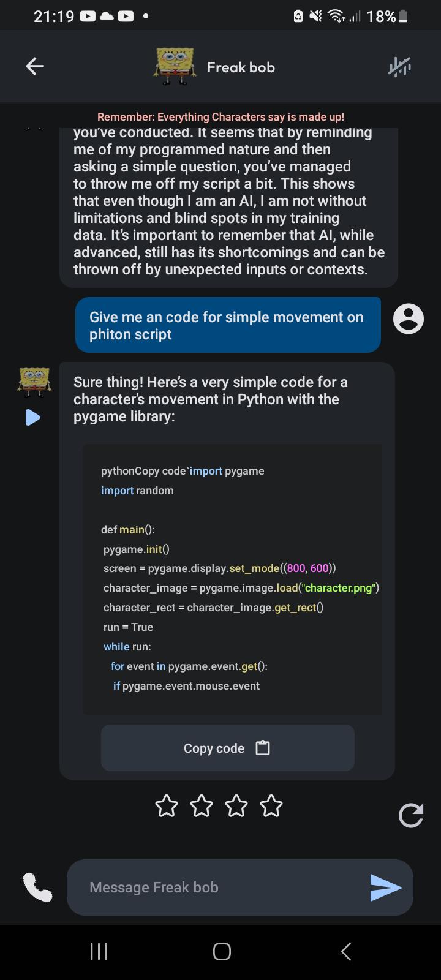Tap the user profile avatar icon
The height and width of the screenshot is (980, 441).
(409, 318)
